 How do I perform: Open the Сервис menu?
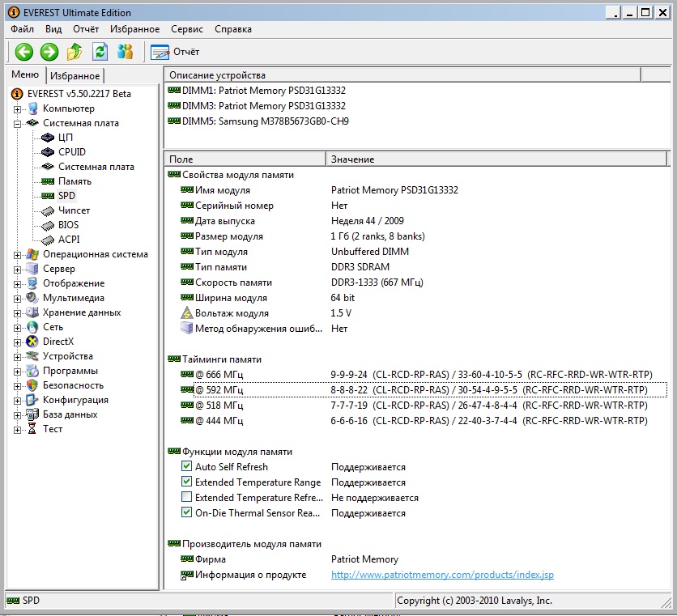tap(187, 29)
